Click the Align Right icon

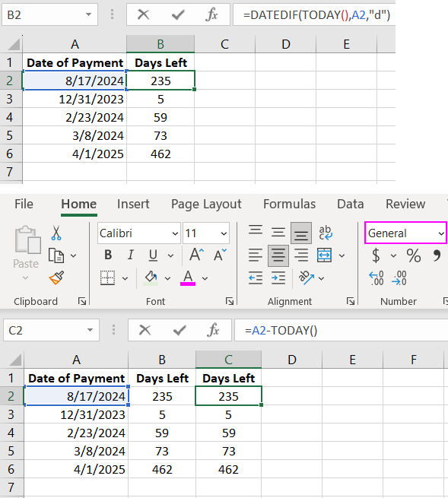301,255
